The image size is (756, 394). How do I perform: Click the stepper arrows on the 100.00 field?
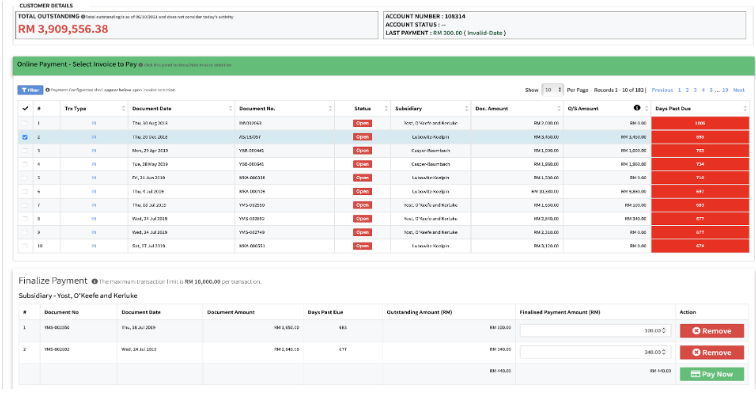tap(664, 331)
